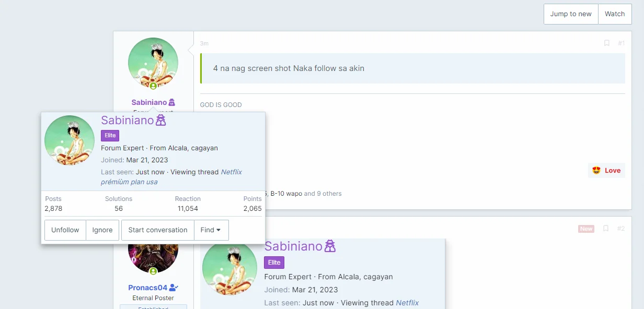Open the Netflix prémiùm plan usa thread link
The image size is (644, 309).
171,177
